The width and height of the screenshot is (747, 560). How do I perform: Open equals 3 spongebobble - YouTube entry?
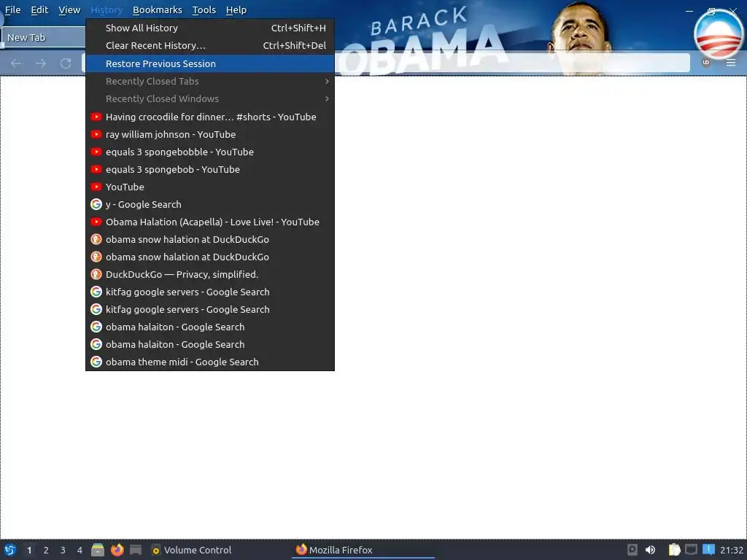tap(210, 152)
